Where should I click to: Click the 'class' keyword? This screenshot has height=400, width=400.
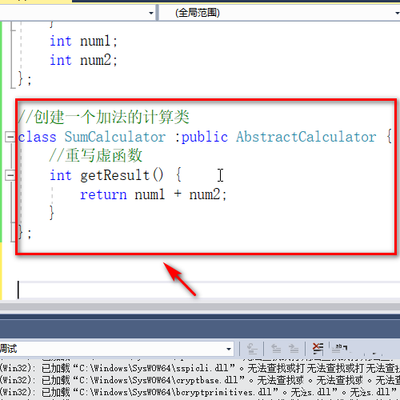37,137
